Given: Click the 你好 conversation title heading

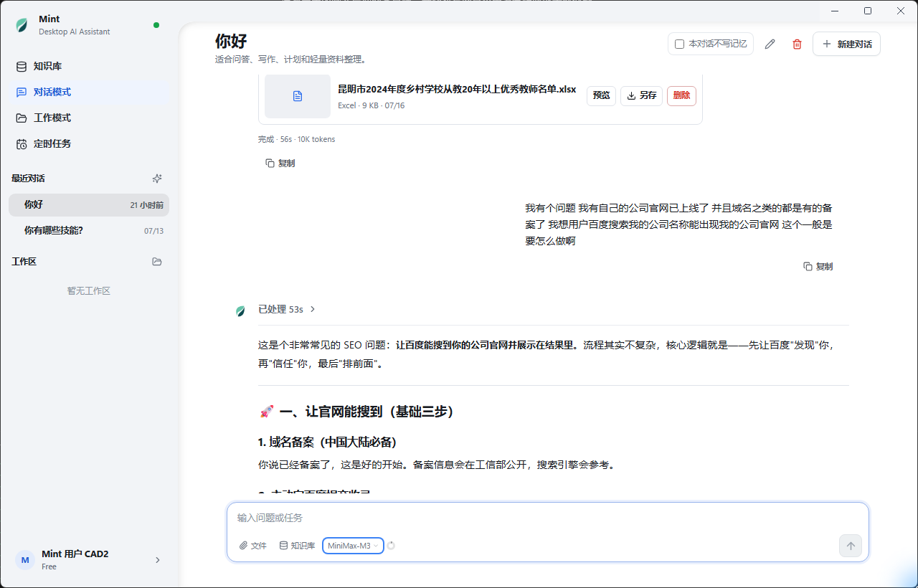Looking at the screenshot, I should click(x=231, y=41).
